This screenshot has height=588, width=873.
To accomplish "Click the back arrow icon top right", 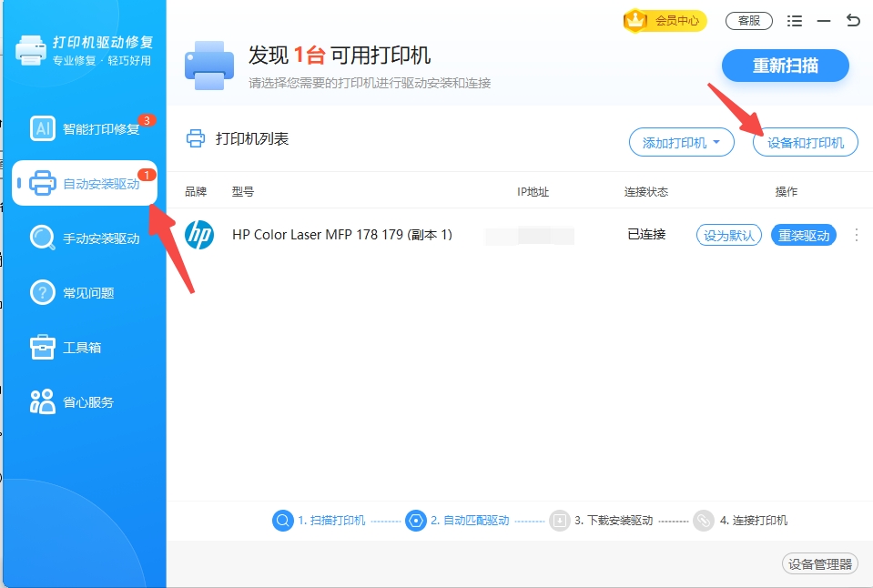I will tap(852, 19).
